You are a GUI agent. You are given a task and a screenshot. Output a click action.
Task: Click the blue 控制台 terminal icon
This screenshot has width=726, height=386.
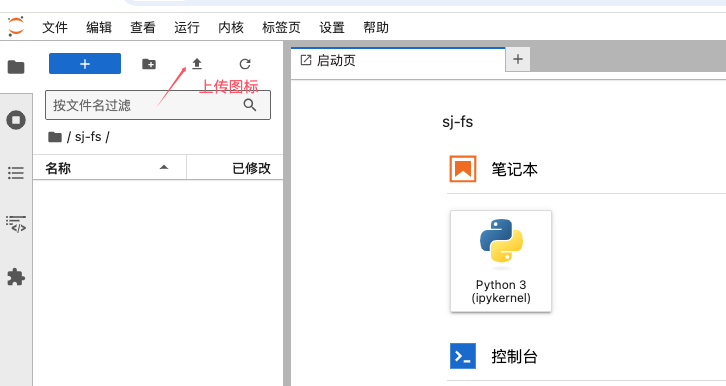pos(463,356)
